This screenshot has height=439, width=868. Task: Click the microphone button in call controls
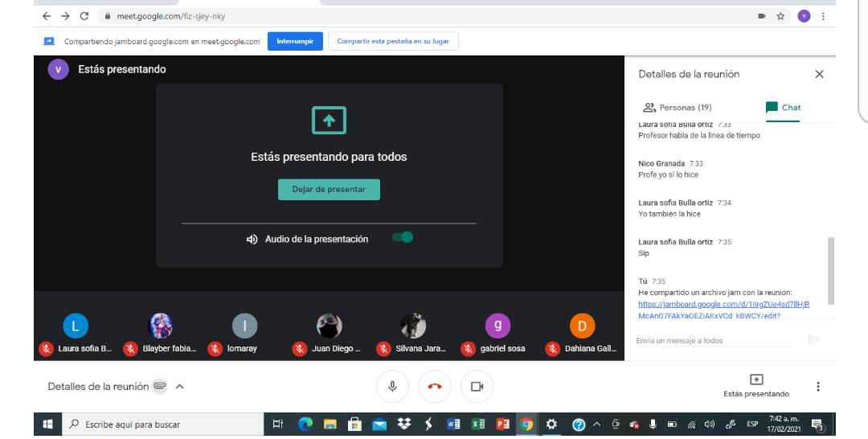coord(393,387)
